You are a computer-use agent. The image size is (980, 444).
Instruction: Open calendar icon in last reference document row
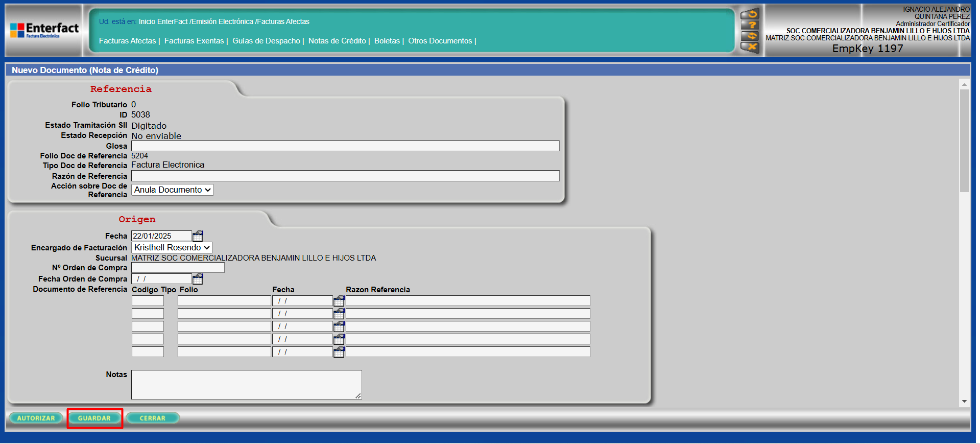339,352
